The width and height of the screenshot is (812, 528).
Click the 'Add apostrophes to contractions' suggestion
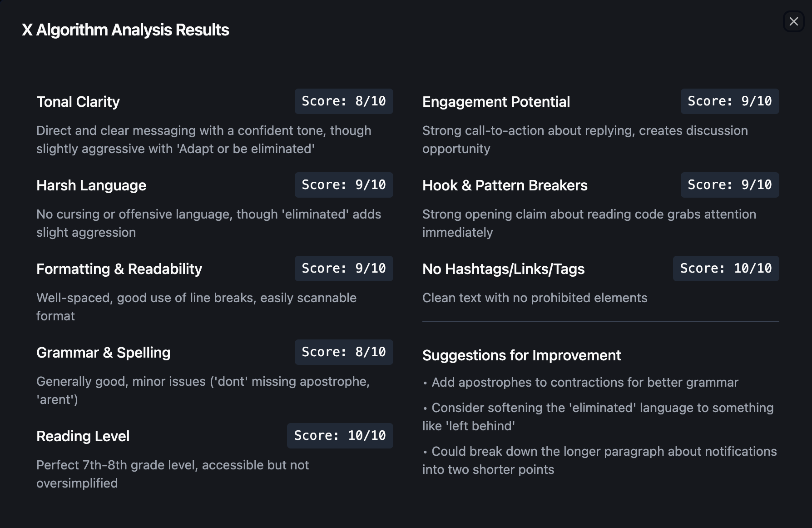[x=584, y=383]
